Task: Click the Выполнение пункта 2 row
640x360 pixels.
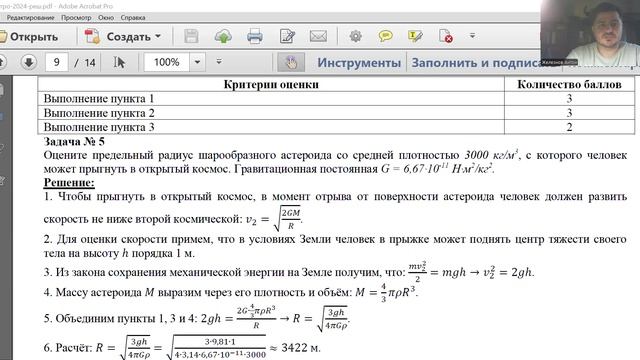Action: pyautogui.click(x=336, y=113)
